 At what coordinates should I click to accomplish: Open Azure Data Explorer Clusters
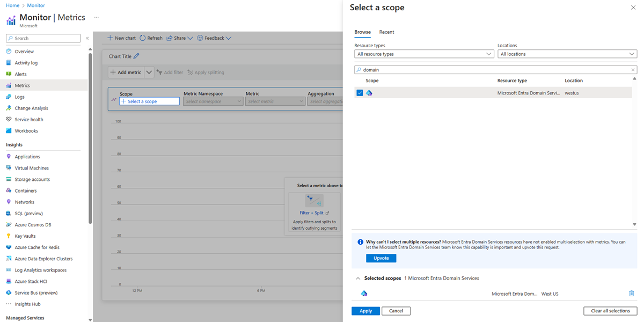pos(43,259)
